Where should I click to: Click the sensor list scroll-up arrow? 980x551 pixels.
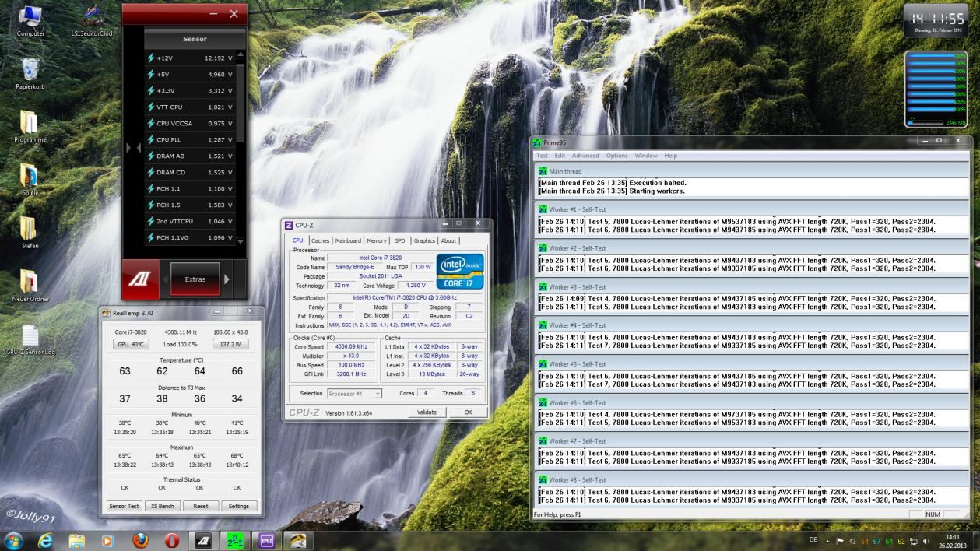point(240,54)
